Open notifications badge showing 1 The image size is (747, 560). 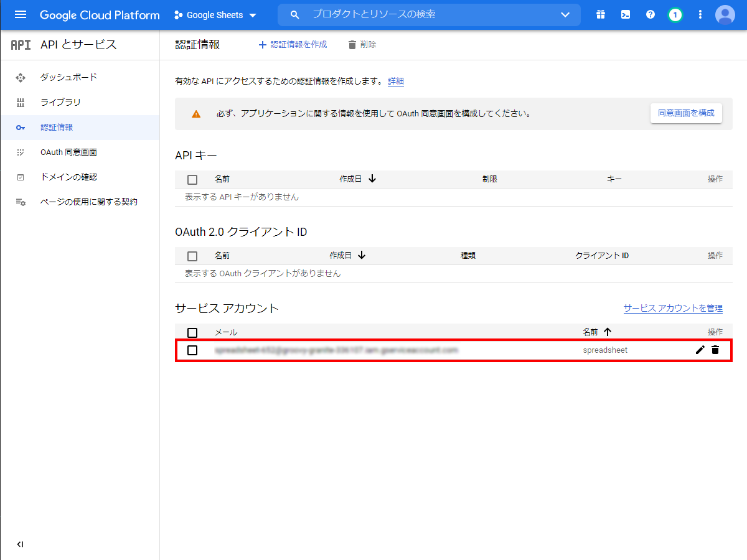click(x=675, y=14)
